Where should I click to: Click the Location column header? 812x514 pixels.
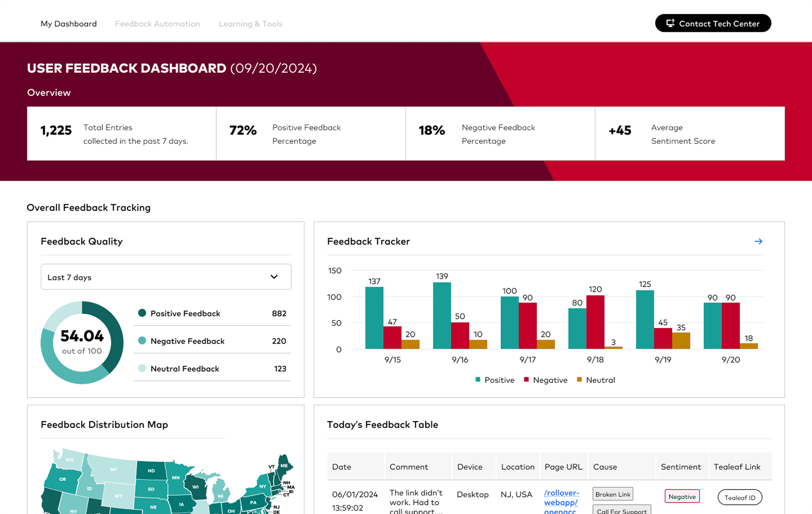[518, 467]
